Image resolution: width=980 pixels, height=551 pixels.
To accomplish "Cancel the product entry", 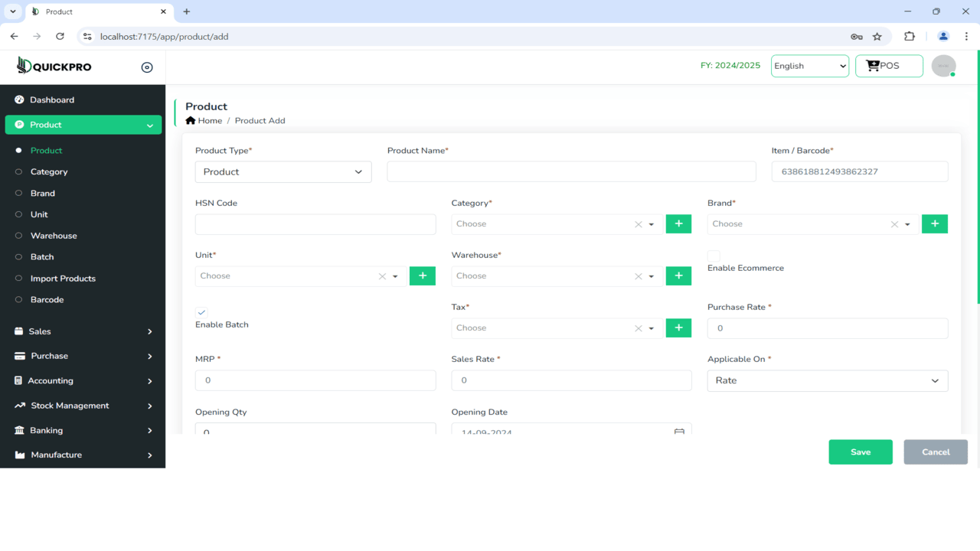I will coord(935,452).
